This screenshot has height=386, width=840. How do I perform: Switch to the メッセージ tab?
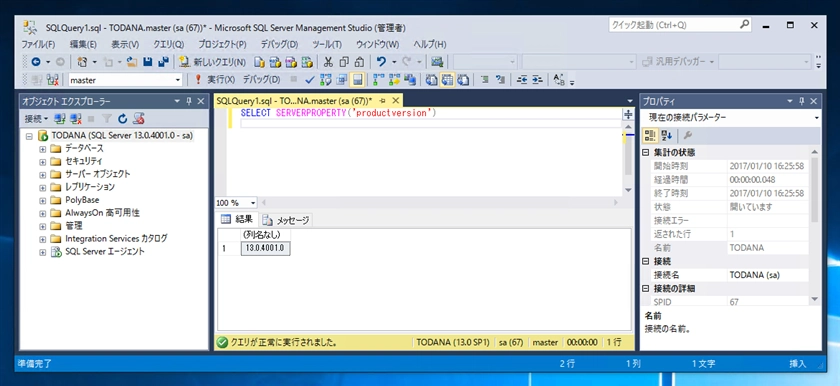tap(286, 220)
